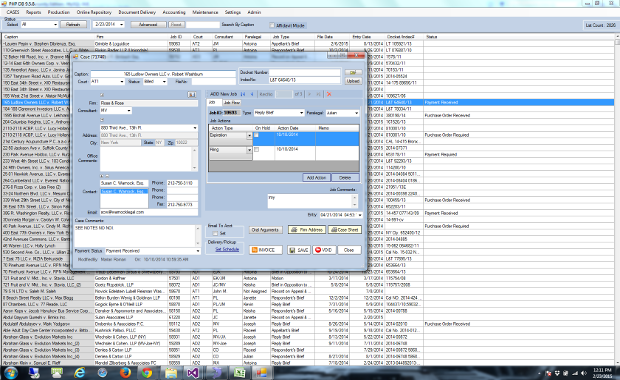
Task: Open the Accounting menu
Action: click(x=174, y=12)
